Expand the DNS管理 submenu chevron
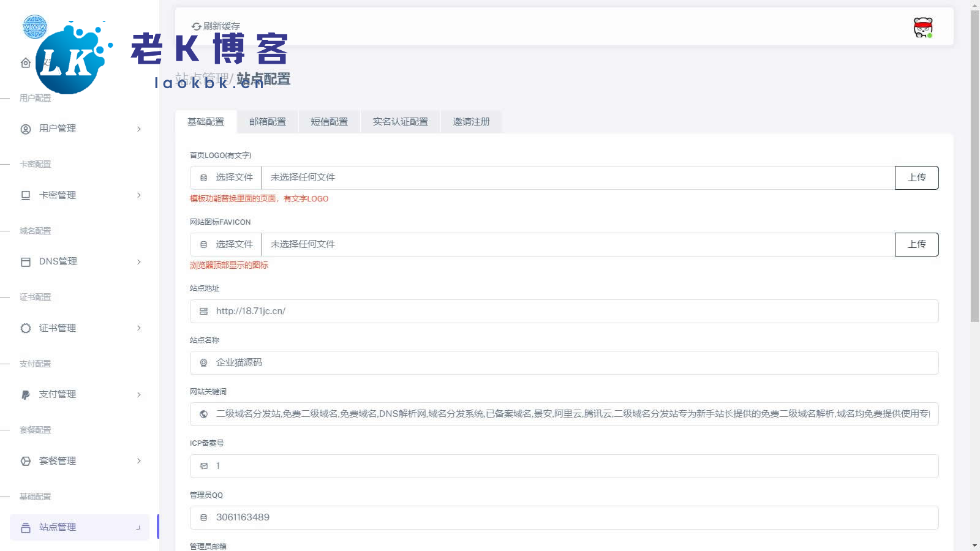Image resolution: width=980 pixels, height=551 pixels. click(x=139, y=262)
